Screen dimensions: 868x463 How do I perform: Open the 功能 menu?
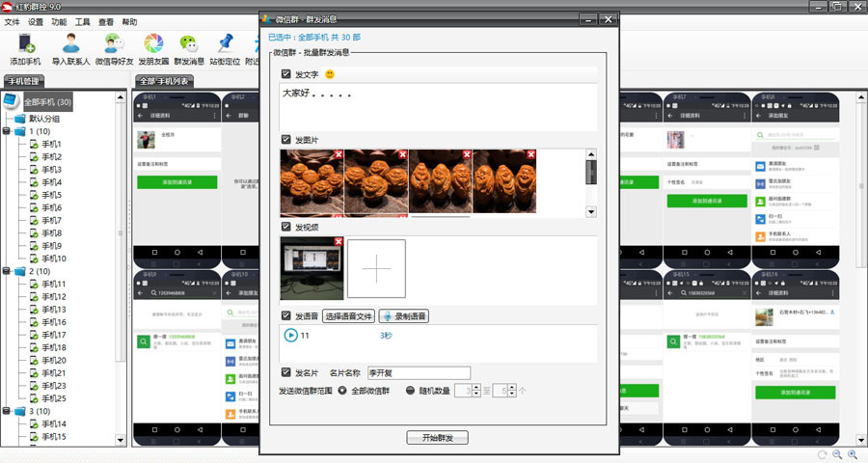[x=59, y=22]
